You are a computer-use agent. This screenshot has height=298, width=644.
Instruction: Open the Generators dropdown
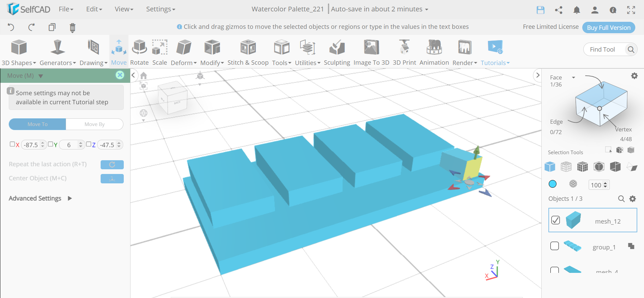pyautogui.click(x=58, y=52)
